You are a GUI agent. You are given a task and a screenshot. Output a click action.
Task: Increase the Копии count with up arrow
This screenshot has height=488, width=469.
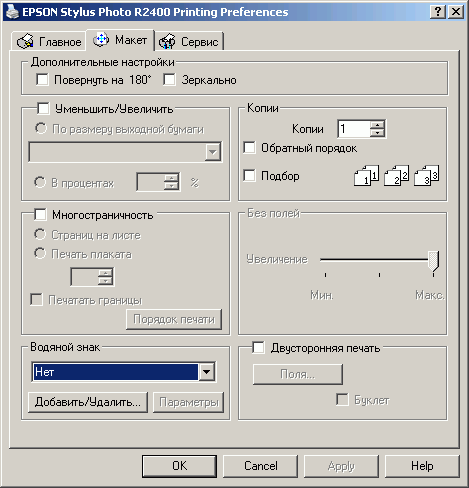pos(377,125)
